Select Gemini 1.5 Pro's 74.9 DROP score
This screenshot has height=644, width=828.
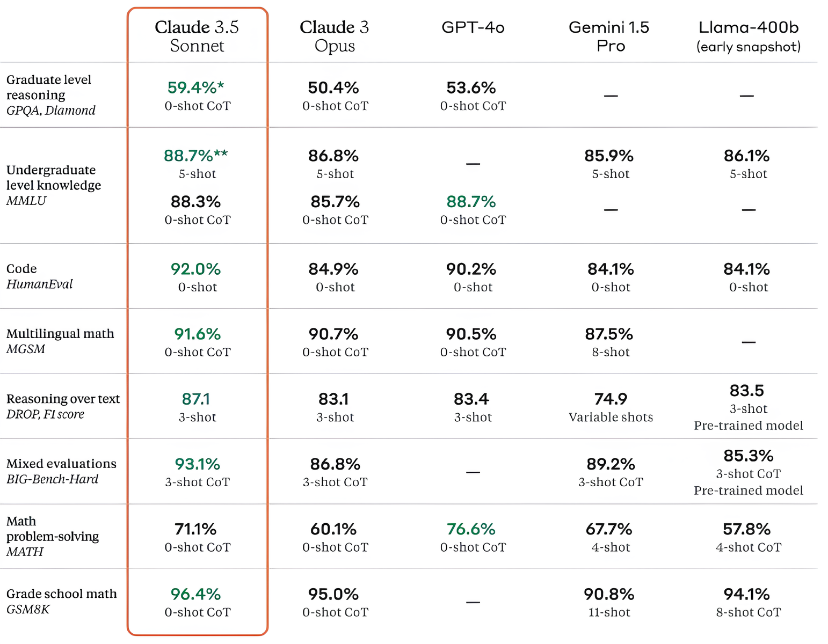click(x=611, y=399)
